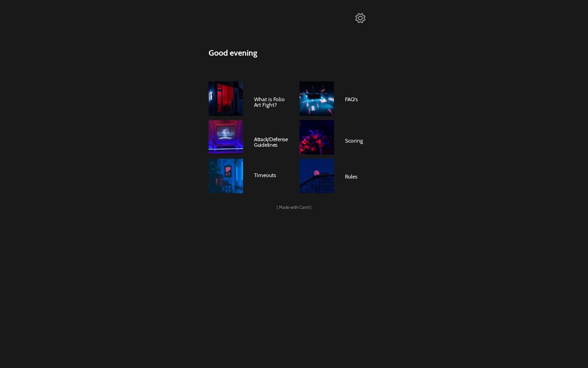
Task: Open the FAQ's link
Action: (351, 99)
